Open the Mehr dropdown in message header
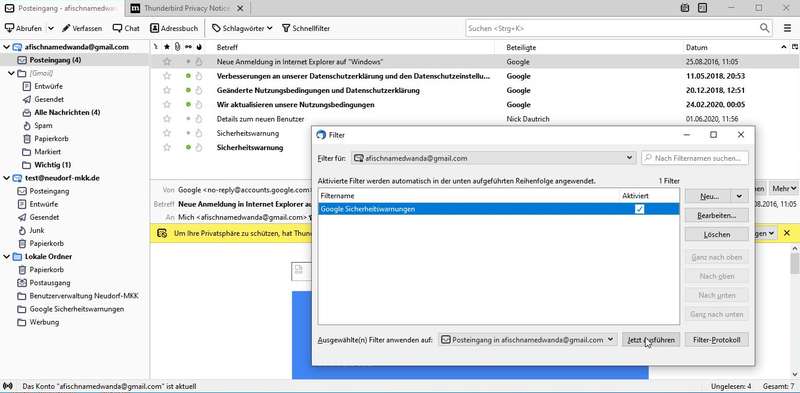The width and height of the screenshot is (800, 393). coord(784,189)
